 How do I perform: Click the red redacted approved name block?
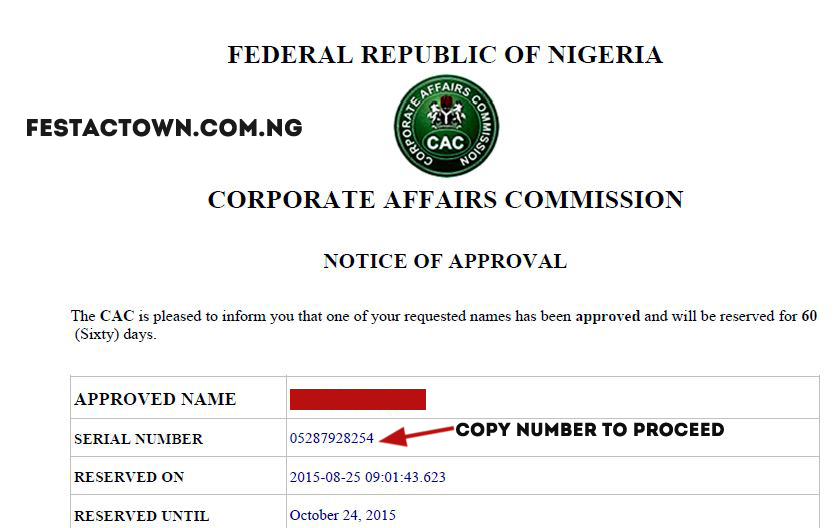coord(358,399)
